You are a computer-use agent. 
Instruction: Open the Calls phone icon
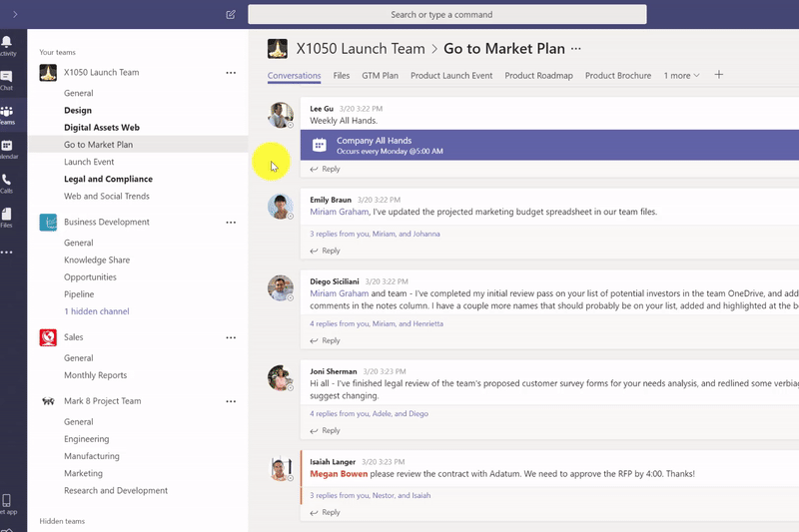[6, 180]
